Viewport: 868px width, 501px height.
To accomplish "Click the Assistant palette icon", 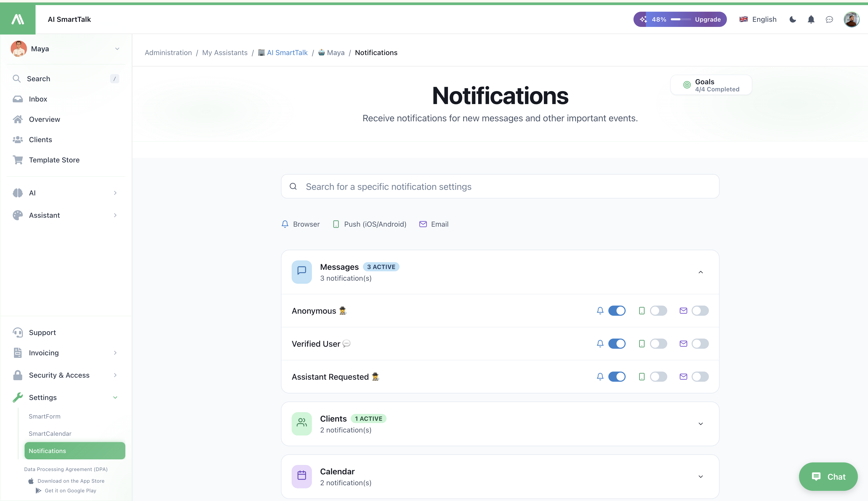I will [18, 215].
